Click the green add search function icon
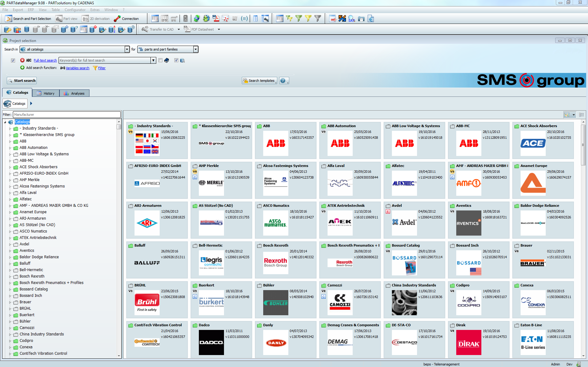588x367 pixels. tap(22, 68)
